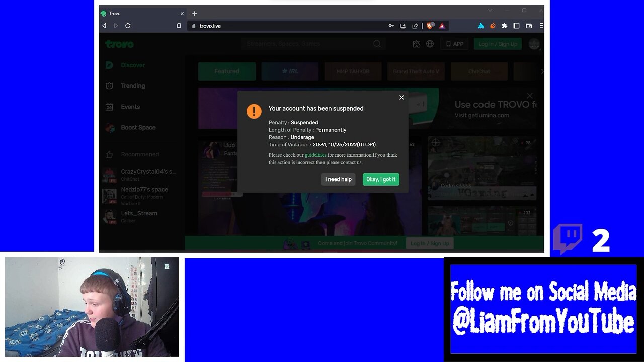Click the Brave Rewards triangle icon
Image resolution: width=644 pixels, height=362 pixels.
[x=442, y=26]
